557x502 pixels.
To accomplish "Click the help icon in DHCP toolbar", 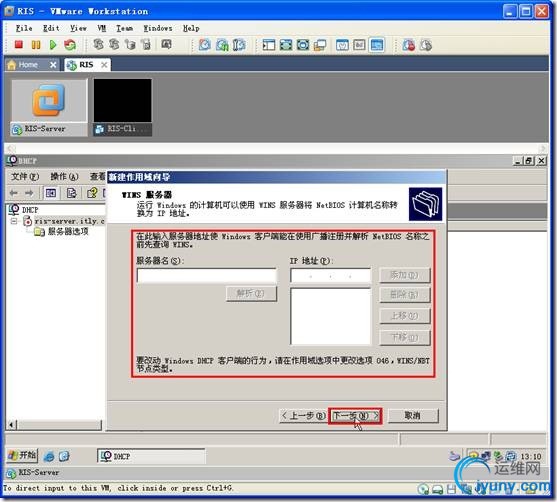I will point(92,193).
